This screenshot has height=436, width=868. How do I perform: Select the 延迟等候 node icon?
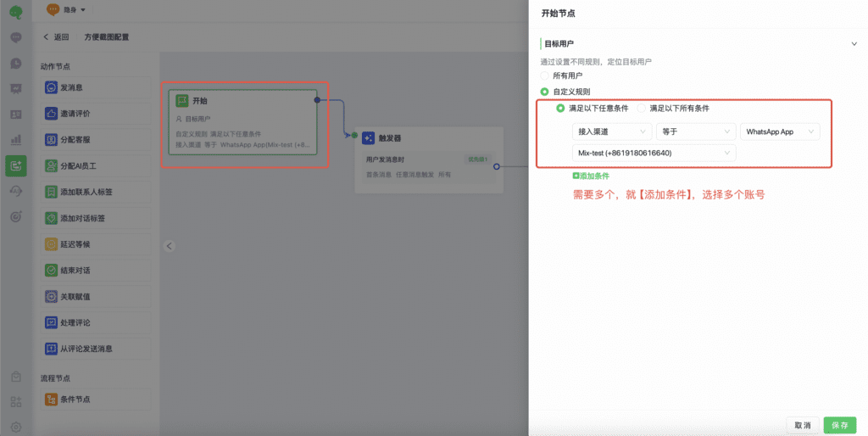pyautogui.click(x=52, y=244)
